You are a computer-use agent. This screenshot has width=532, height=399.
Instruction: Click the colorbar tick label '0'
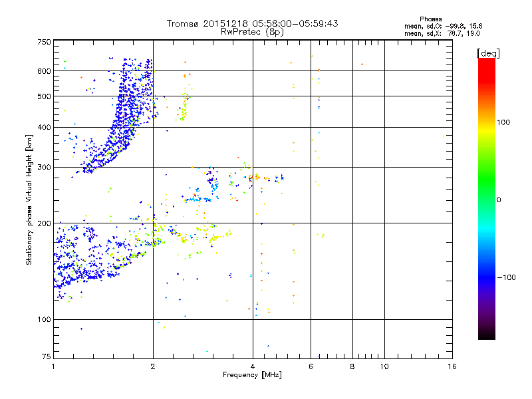point(499,200)
